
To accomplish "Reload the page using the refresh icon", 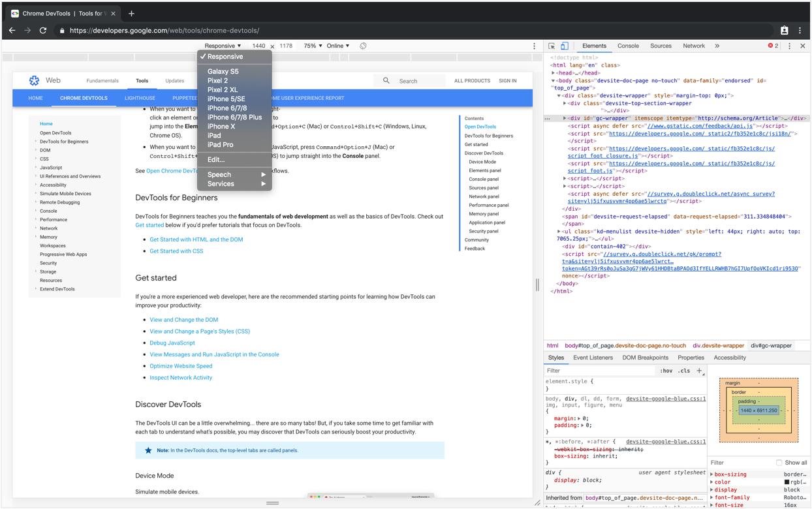I will [43, 31].
